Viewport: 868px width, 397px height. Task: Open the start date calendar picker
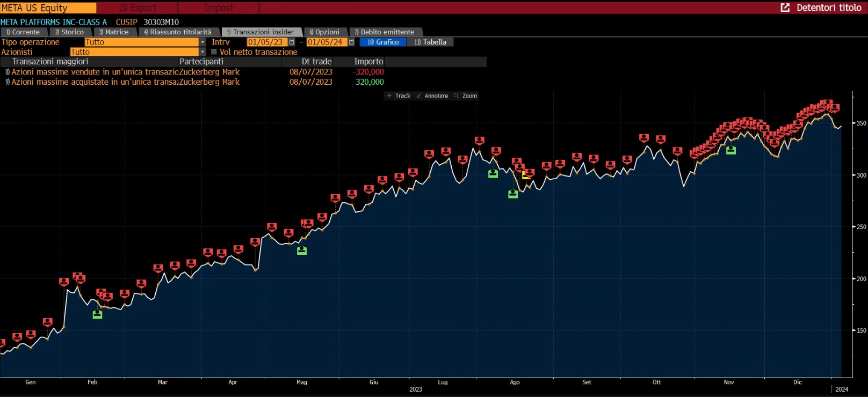click(x=292, y=42)
